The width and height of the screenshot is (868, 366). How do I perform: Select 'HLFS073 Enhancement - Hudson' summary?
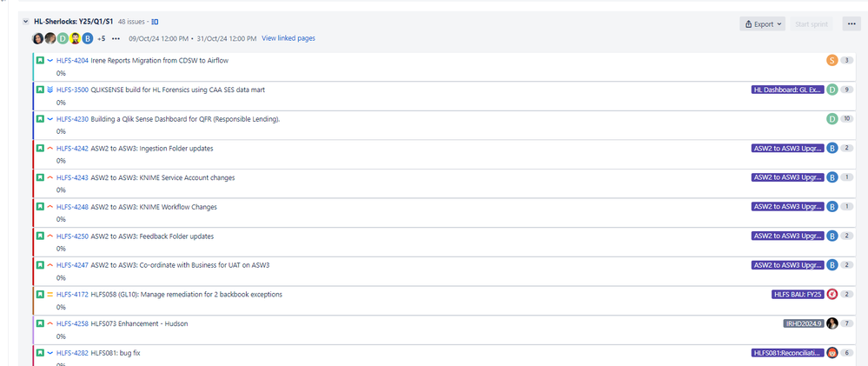point(140,323)
